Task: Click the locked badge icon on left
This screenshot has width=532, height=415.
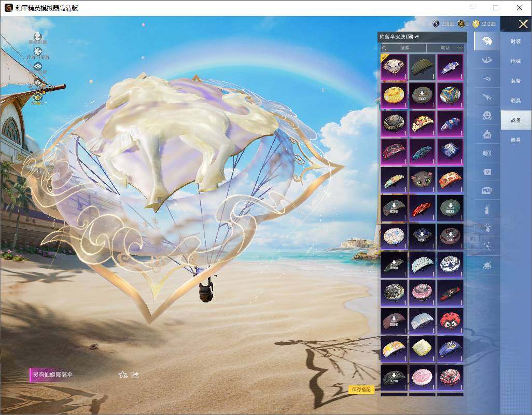Action: [38, 96]
